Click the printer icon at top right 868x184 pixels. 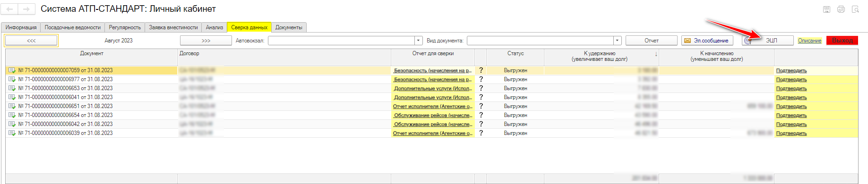click(x=841, y=9)
